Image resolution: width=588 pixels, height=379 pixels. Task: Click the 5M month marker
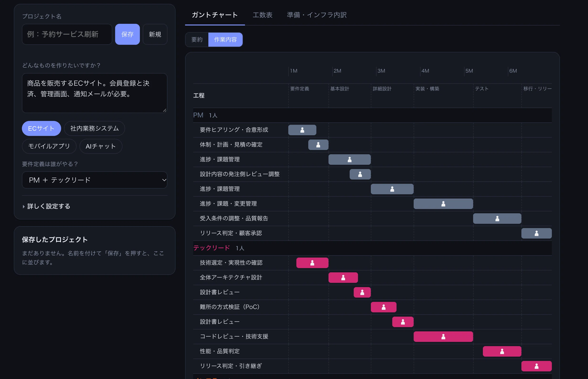469,71
